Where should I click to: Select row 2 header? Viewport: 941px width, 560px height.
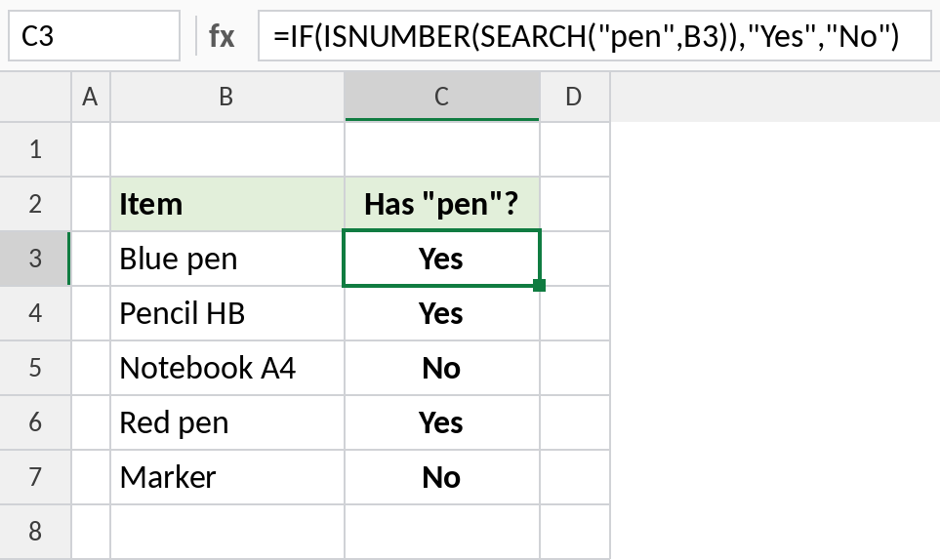pos(35,204)
